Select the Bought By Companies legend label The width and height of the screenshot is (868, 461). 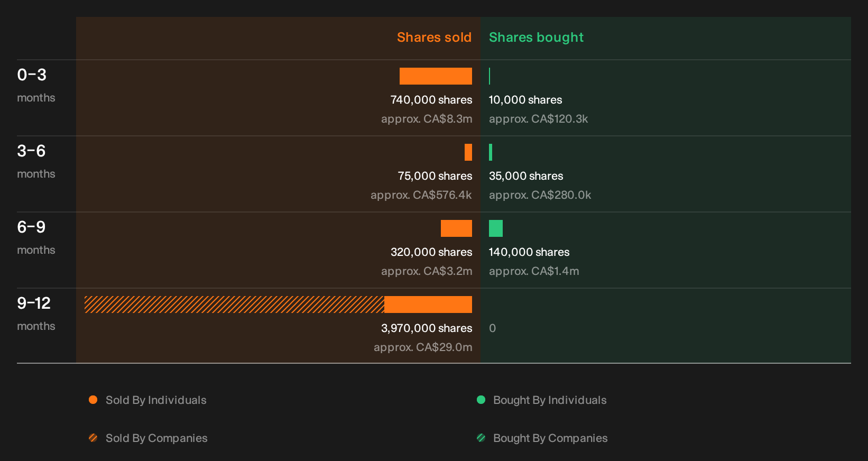point(550,438)
